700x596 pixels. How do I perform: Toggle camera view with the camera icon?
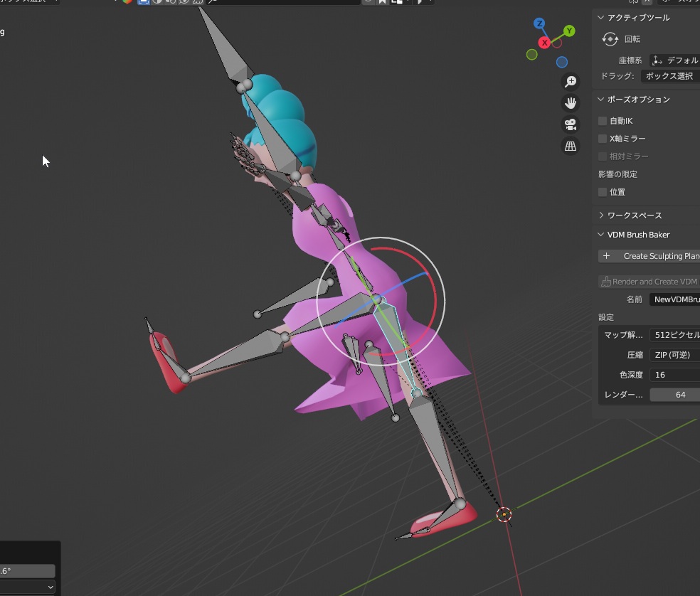[x=570, y=124]
